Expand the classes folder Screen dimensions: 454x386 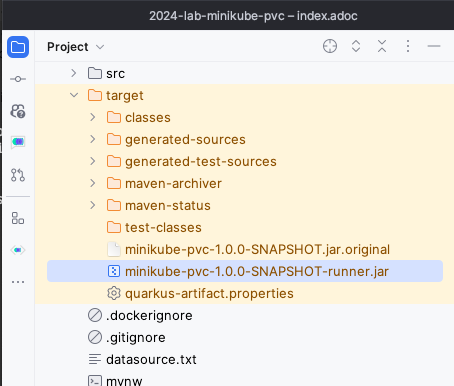pyautogui.click(x=93, y=117)
